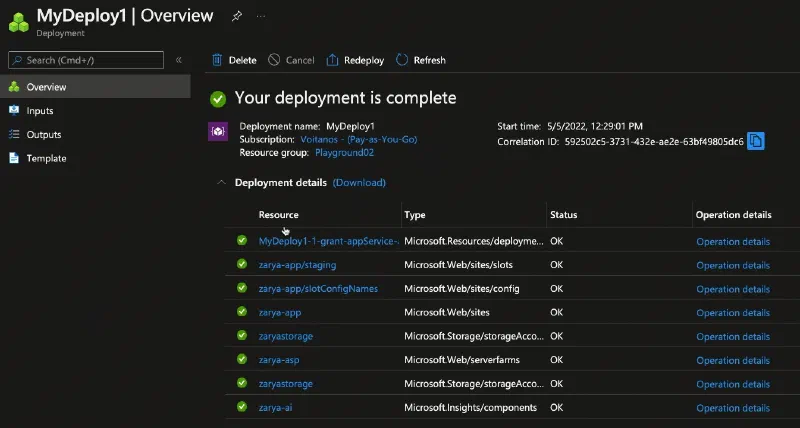800x428 pixels.
Task: Open the Playground02 resource group link
Action: coord(344,153)
